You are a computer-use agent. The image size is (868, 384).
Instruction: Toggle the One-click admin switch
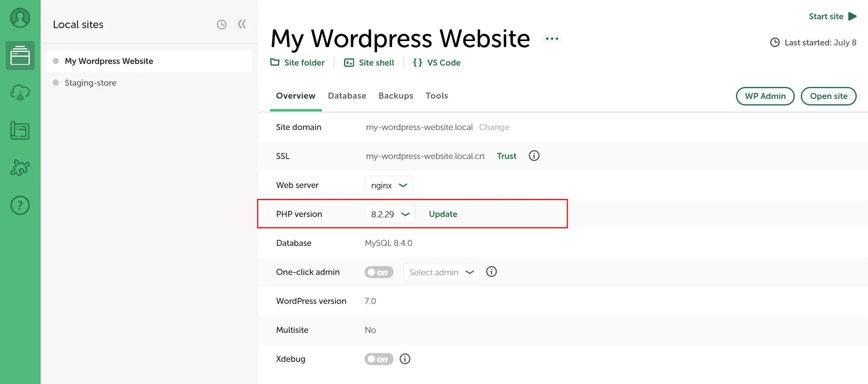(379, 272)
